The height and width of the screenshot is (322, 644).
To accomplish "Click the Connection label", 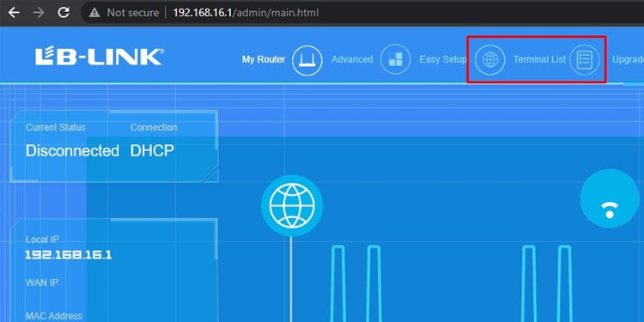I will (154, 127).
